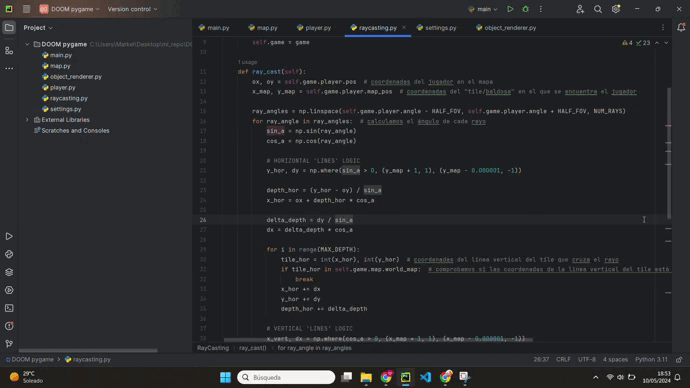Open Code With Me icon

click(580, 9)
